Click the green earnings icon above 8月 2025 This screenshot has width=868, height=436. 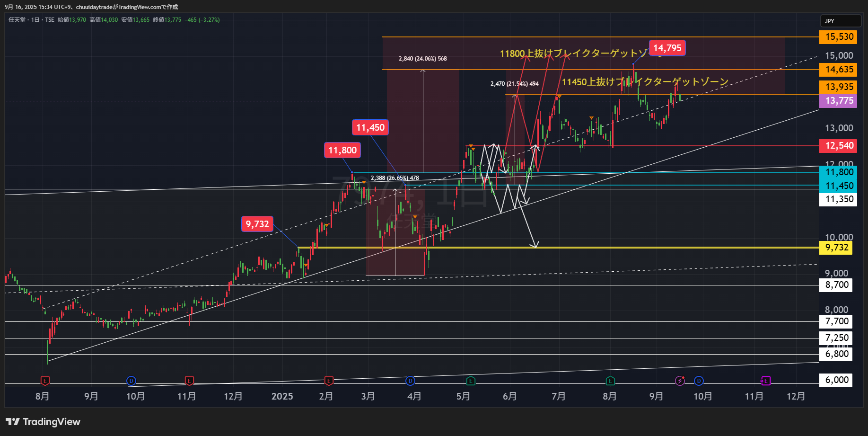pos(610,381)
